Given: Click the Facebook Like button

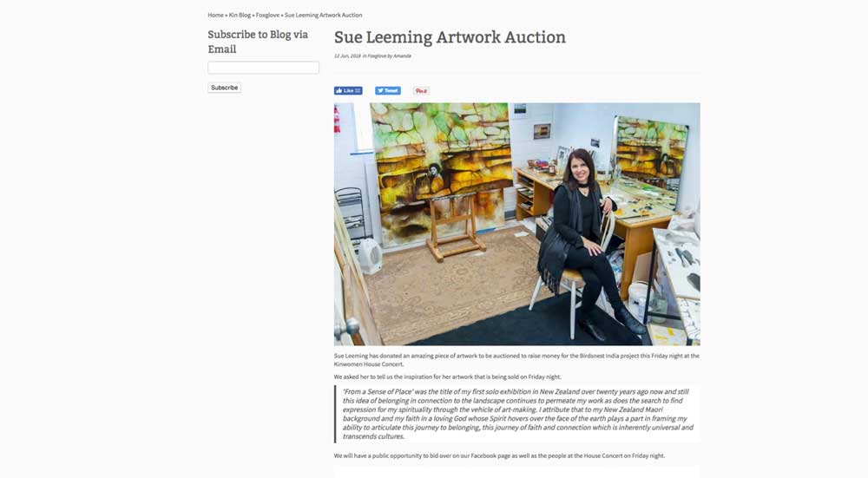Looking at the screenshot, I should pos(348,91).
